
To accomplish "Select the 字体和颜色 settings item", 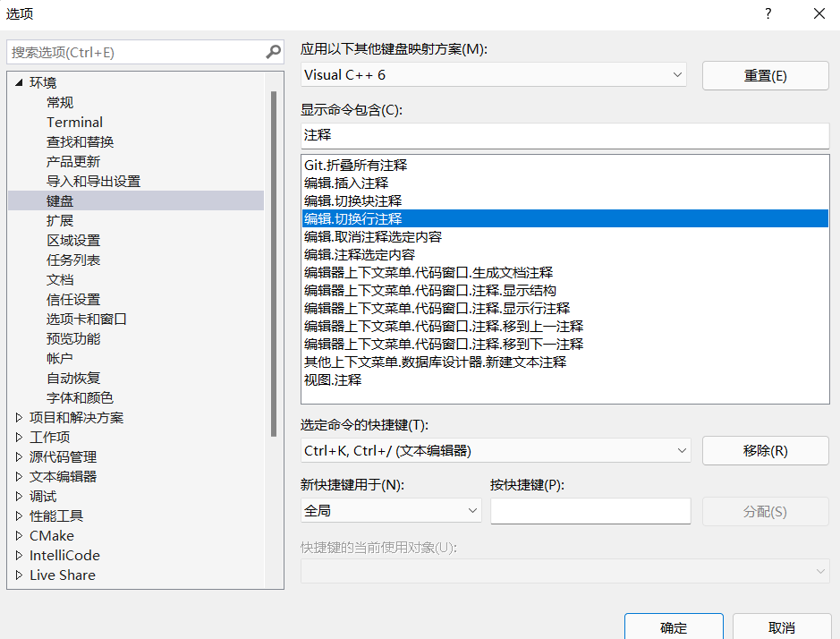I will coord(81,397).
